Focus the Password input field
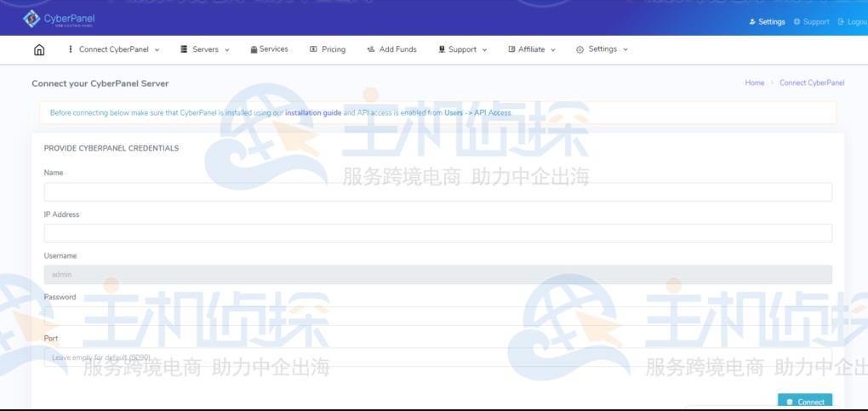 (x=438, y=316)
